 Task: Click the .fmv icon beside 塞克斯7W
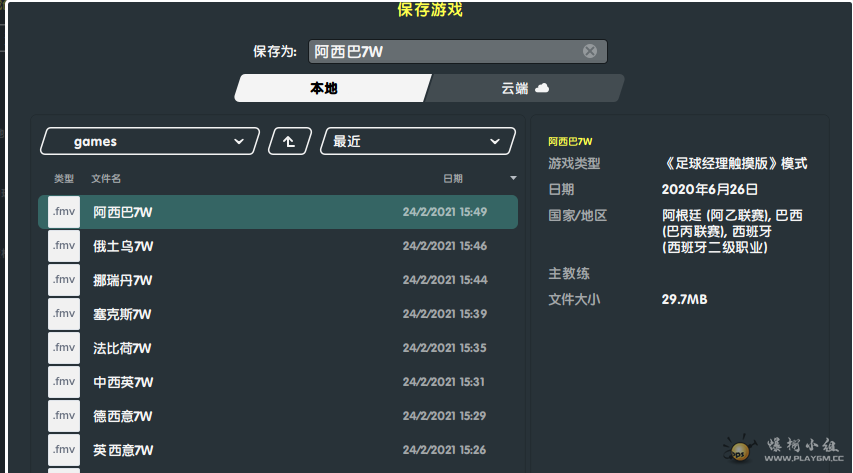64,314
